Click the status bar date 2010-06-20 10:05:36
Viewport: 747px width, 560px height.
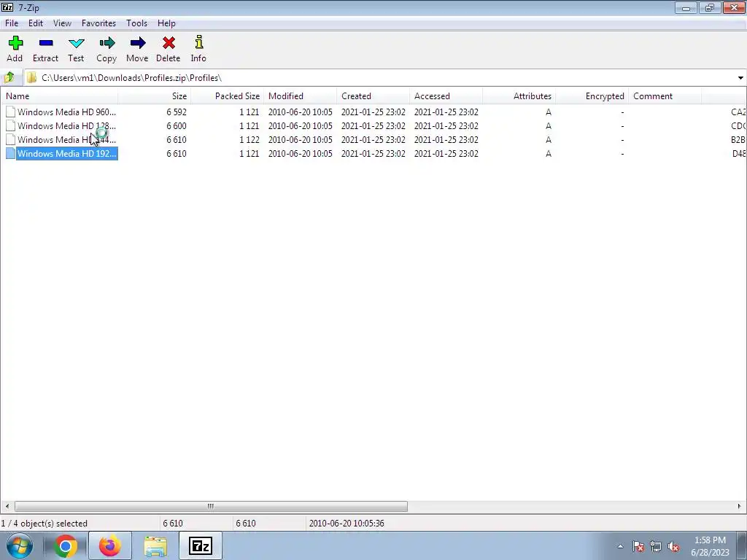pyautogui.click(x=347, y=524)
